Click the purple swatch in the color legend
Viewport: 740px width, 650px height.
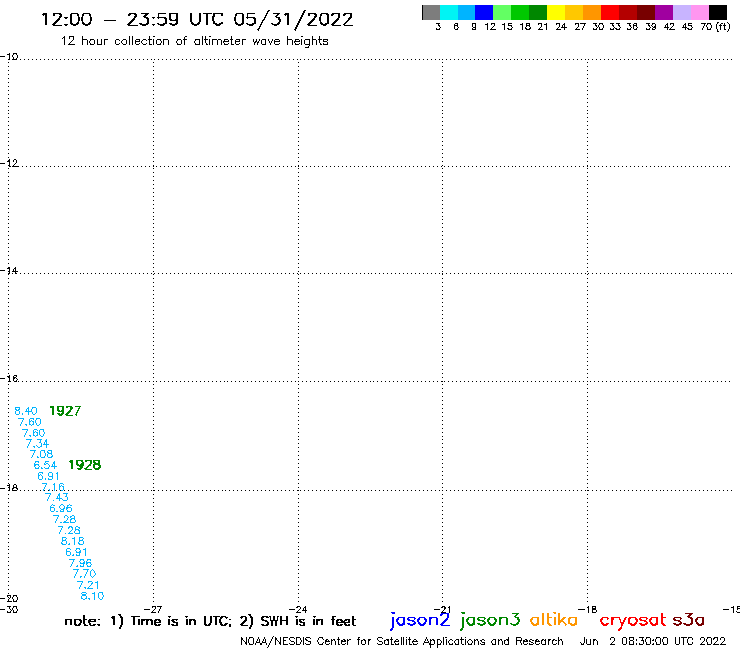pos(664,12)
